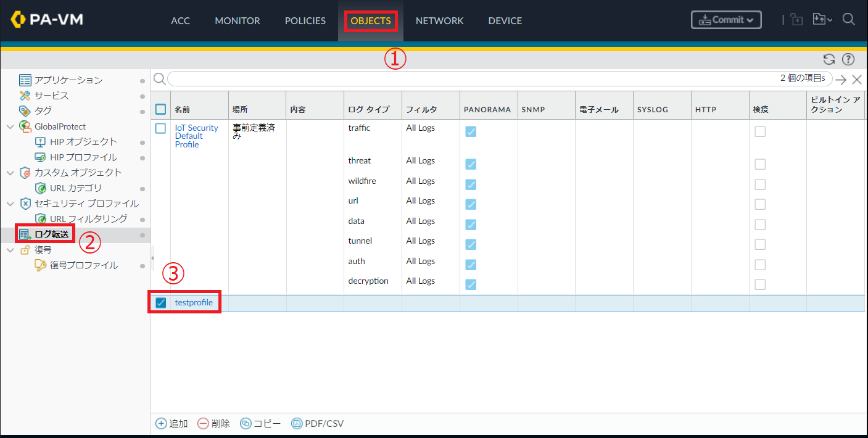
Task: Click the 追加 button at the bottom
Action: (172, 424)
